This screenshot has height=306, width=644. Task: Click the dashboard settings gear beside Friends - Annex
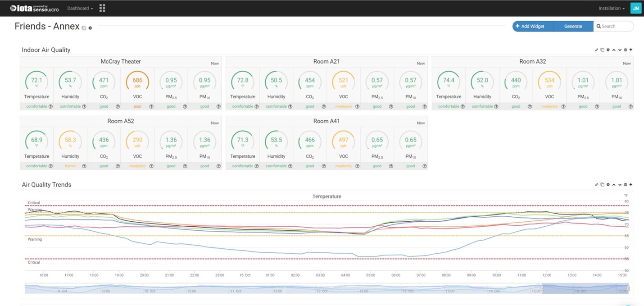[x=90, y=28]
